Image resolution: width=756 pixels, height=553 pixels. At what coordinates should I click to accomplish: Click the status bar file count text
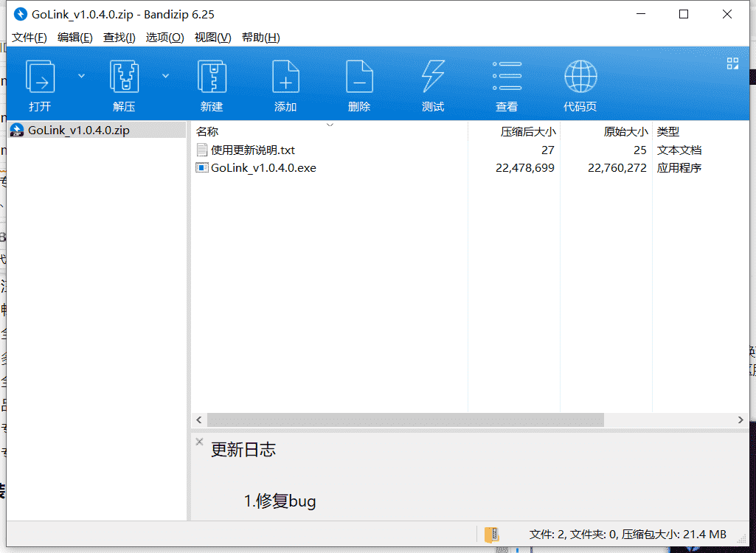628,534
